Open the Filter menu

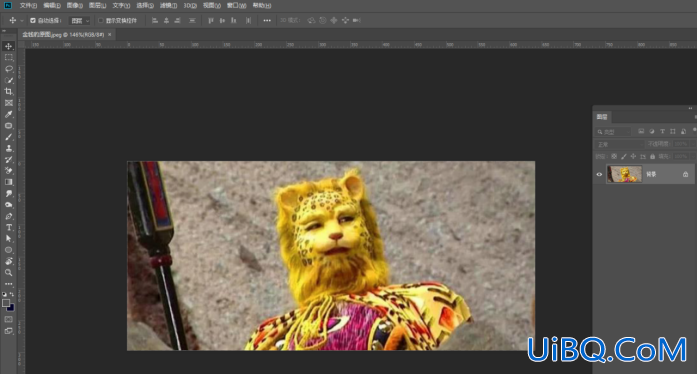click(168, 5)
